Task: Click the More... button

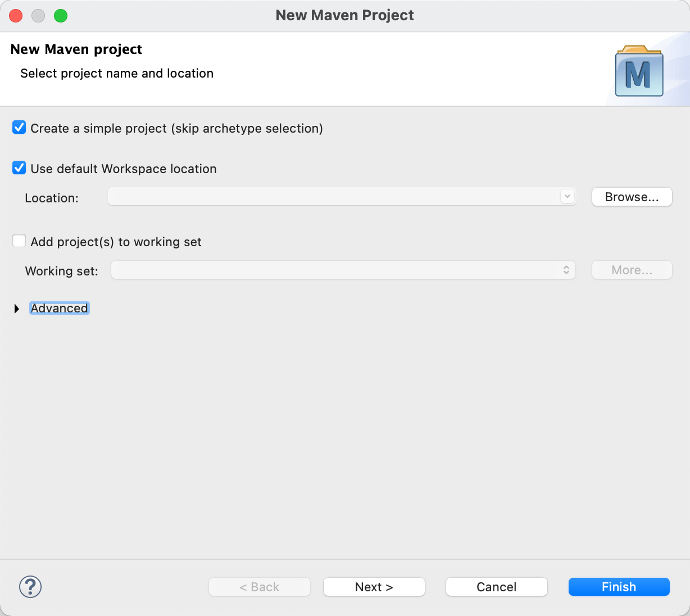Action: [x=632, y=270]
